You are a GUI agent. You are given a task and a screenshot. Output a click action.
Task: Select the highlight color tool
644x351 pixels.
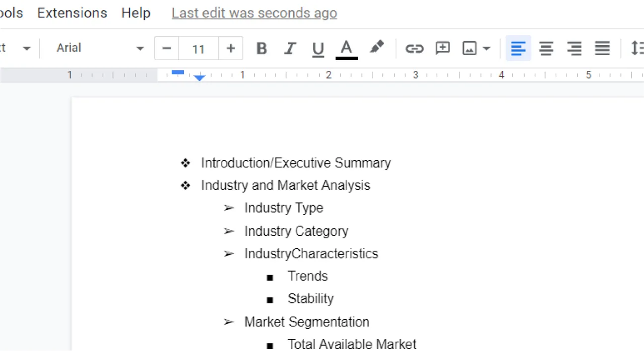point(377,48)
